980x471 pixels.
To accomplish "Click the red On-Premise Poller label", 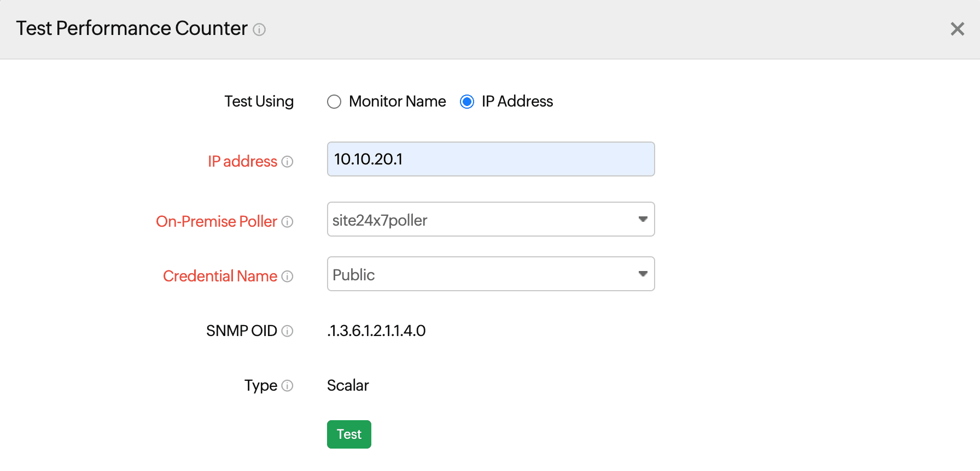I will (x=217, y=221).
